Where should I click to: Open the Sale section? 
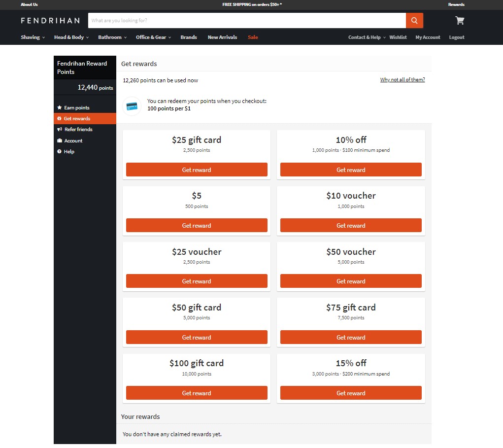[x=253, y=37]
